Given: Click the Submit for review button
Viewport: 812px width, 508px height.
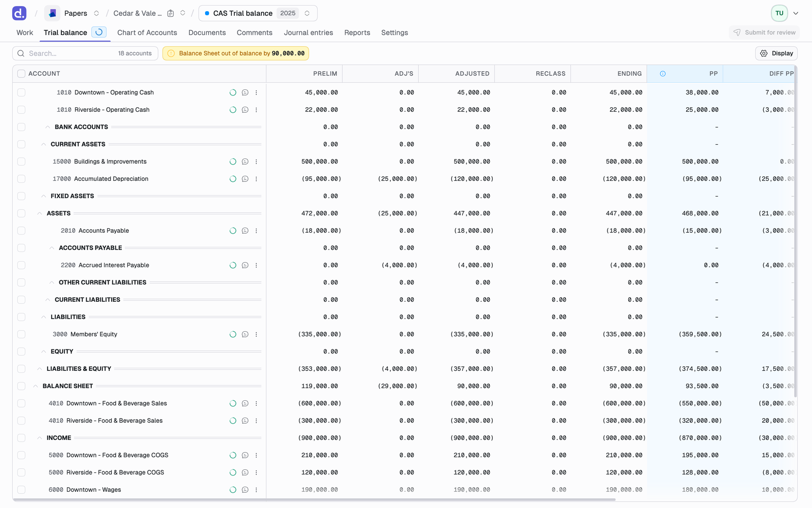Looking at the screenshot, I should (x=764, y=33).
